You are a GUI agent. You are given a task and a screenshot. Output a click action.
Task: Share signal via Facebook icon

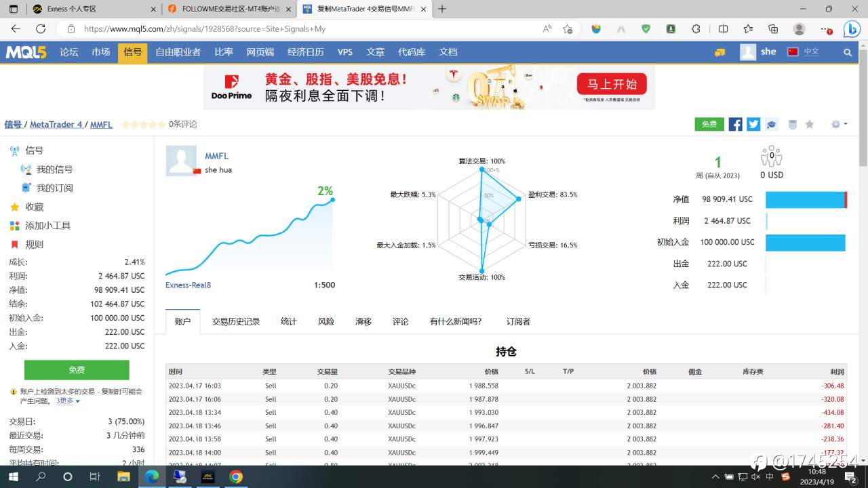pyautogui.click(x=735, y=124)
